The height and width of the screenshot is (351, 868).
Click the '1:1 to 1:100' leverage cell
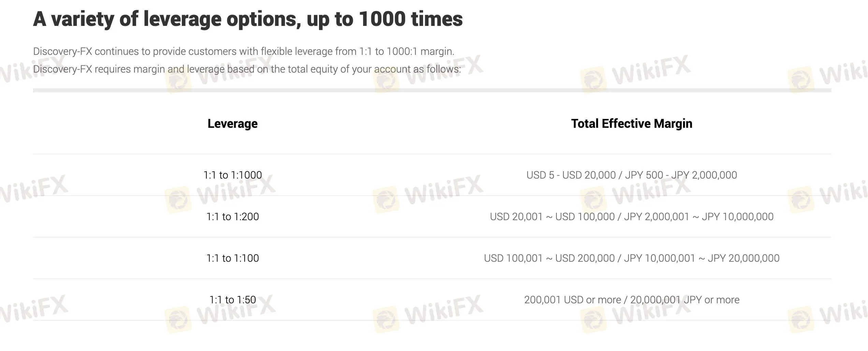click(x=233, y=258)
